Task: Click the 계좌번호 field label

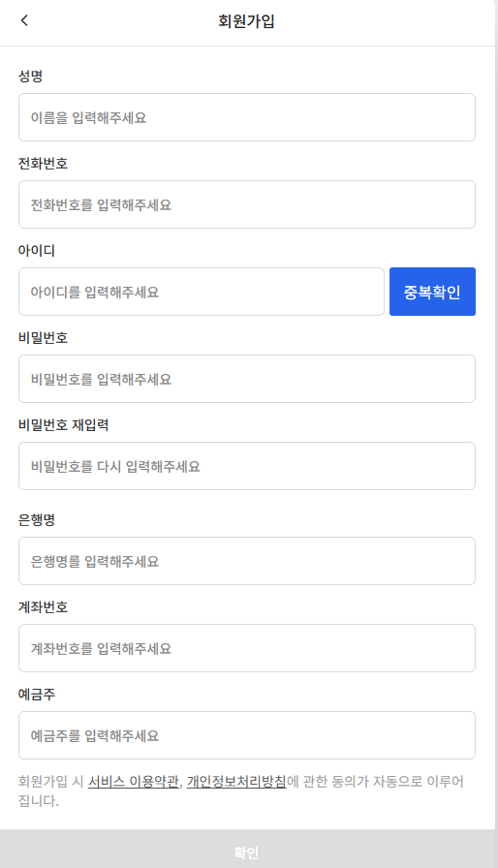Action: [x=44, y=606]
